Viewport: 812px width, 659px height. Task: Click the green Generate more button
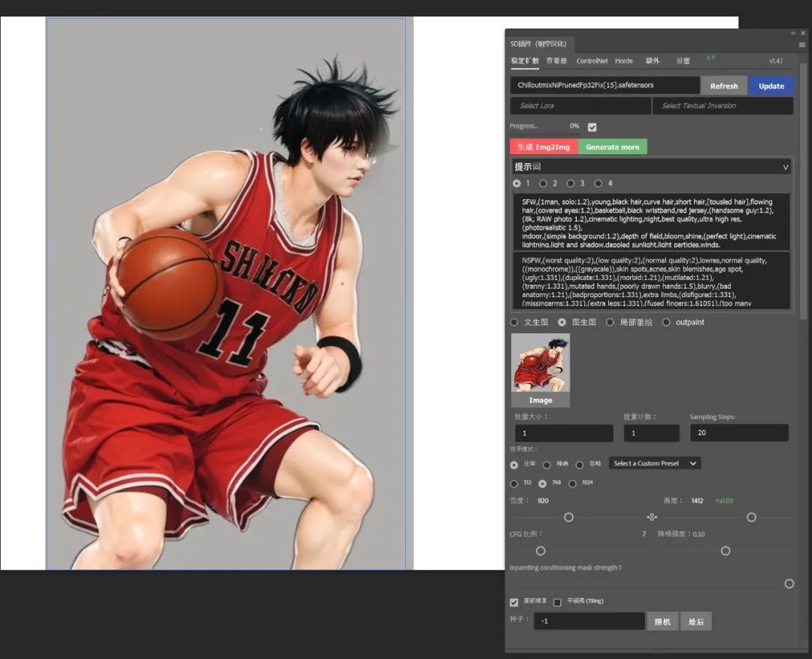[612, 147]
